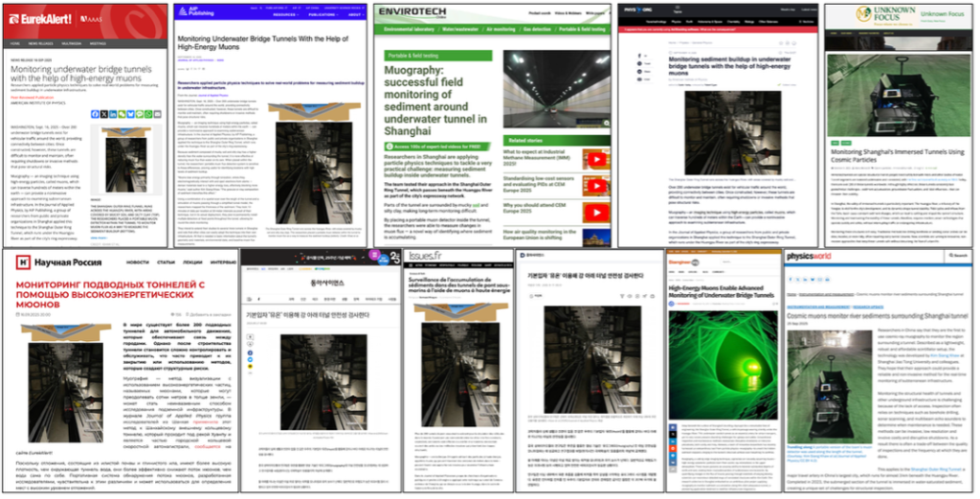Viewport: 980px width, 499px height.
Task: Click the Facebook share icon on EurekAlert
Action: (x=95, y=113)
